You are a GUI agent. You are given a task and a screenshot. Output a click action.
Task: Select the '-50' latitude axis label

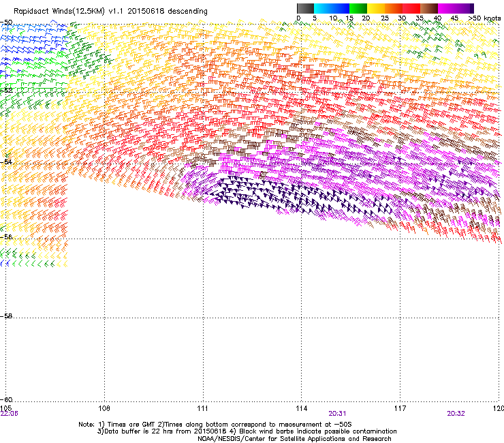click(x=6, y=22)
